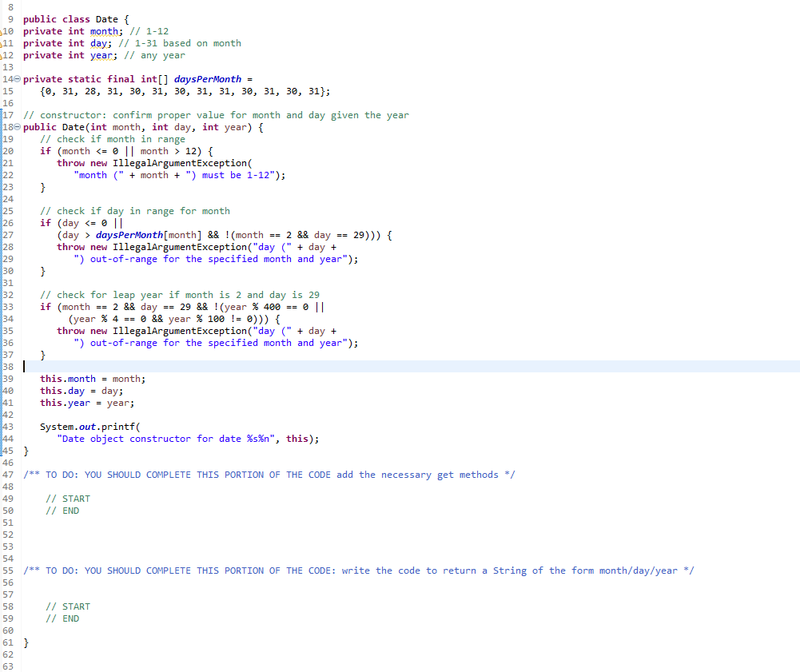The height and width of the screenshot is (672, 800).
Task: Click the gutter marker beside line 12
Action: (x=3, y=54)
